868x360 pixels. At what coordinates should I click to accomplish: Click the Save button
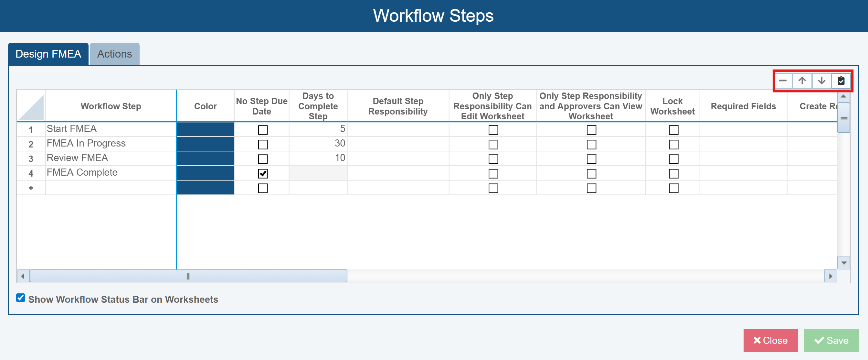[x=831, y=340]
